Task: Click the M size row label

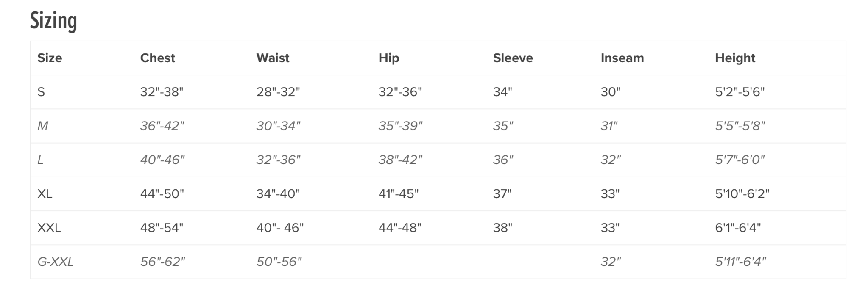Action: coord(43,126)
